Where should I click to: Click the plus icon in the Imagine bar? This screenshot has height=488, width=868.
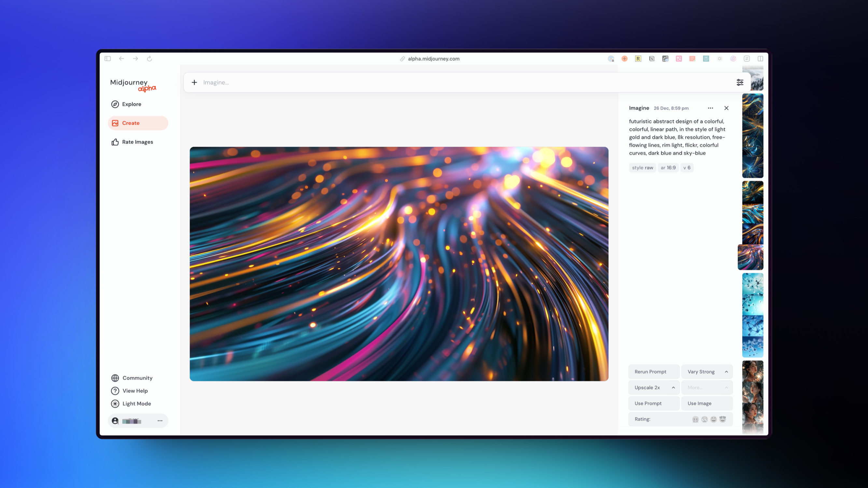(x=194, y=82)
